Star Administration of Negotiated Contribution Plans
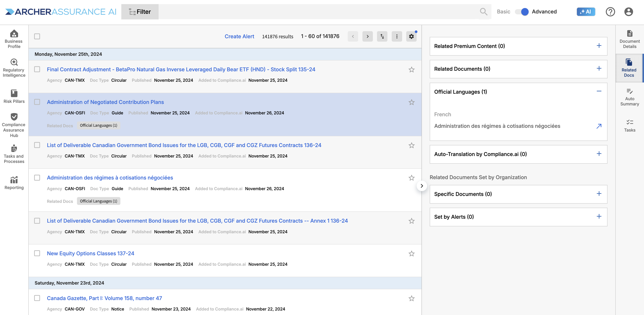The width and height of the screenshot is (644, 315). (x=411, y=102)
